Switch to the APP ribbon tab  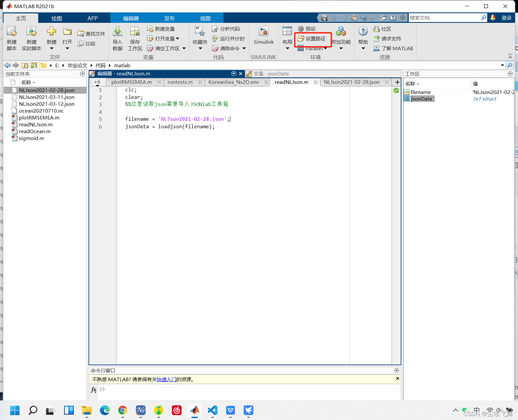pos(92,18)
